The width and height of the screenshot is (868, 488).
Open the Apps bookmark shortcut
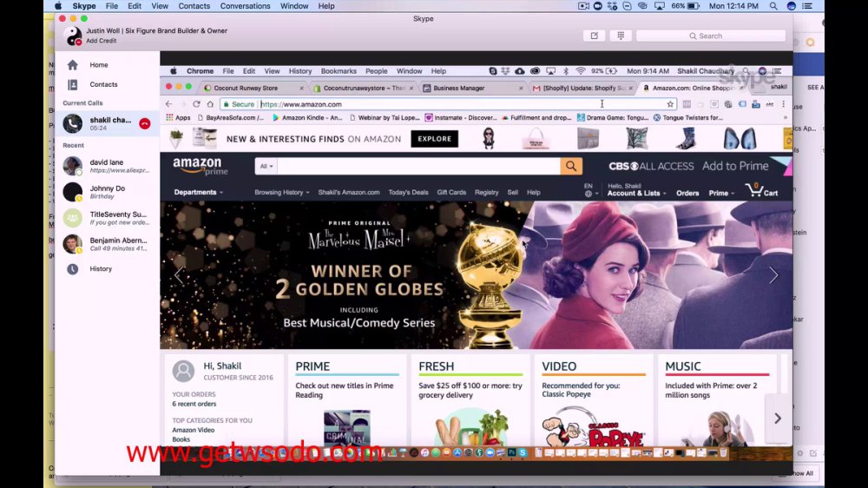pyautogui.click(x=178, y=118)
